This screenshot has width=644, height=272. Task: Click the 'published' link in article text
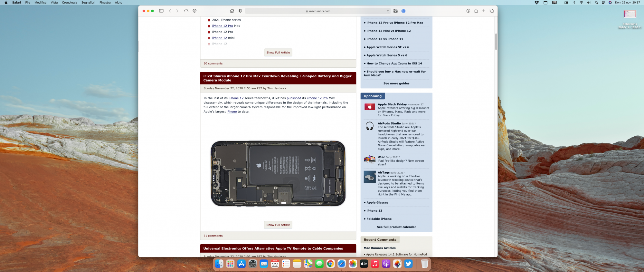(x=294, y=98)
